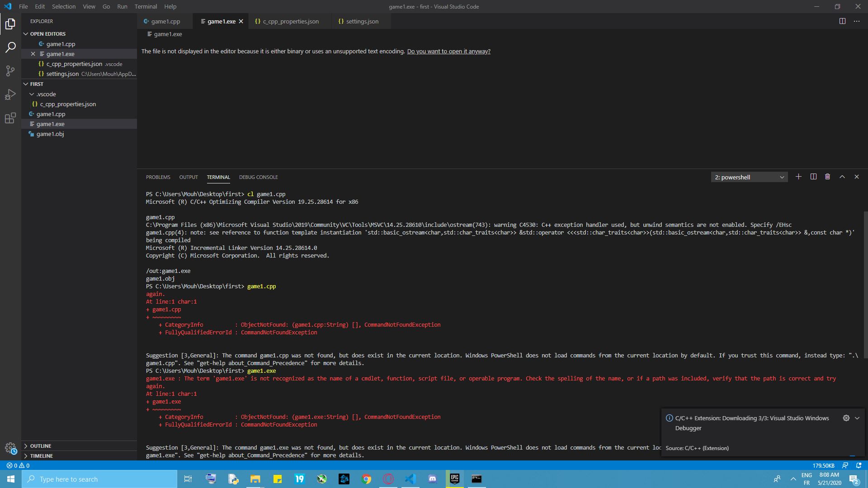Click 'Do you want to open it anyway?' link
Viewport: 868px width, 488px height.
coord(448,52)
